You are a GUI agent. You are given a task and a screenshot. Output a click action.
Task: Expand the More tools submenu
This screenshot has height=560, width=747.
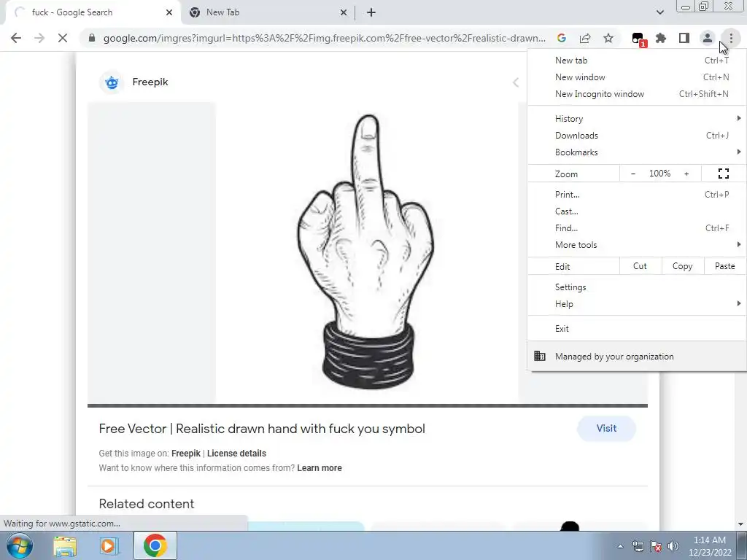[637, 245]
